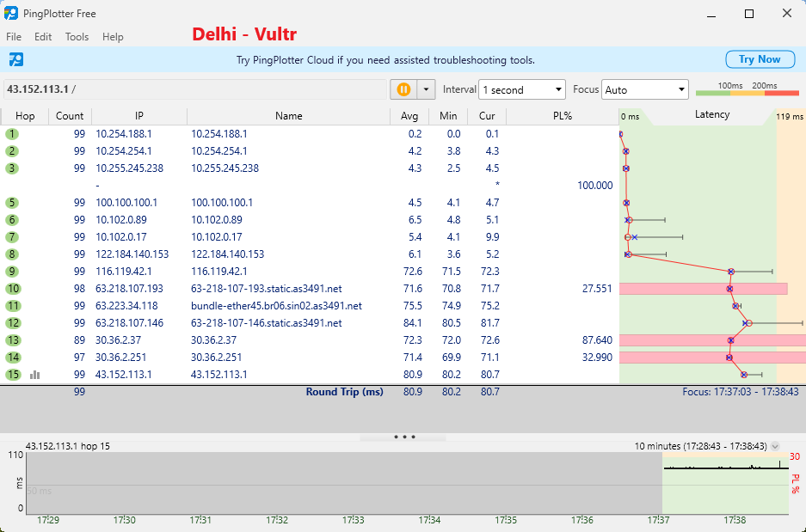806x532 pixels.
Task: Open the dropdown arrow beside the pause button
Action: pyautogui.click(x=426, y=89)
